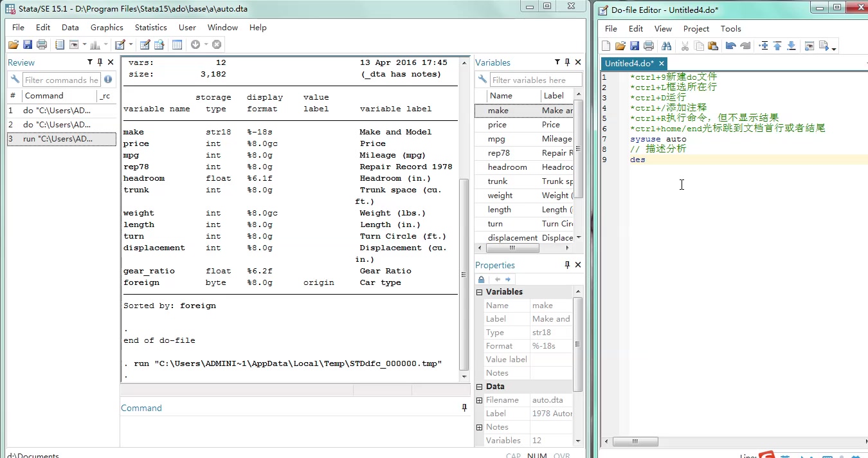This screenshot has height=458, width=868.
Task: Switch to the Untitled4.do* tab
Action: coord(629,63)
